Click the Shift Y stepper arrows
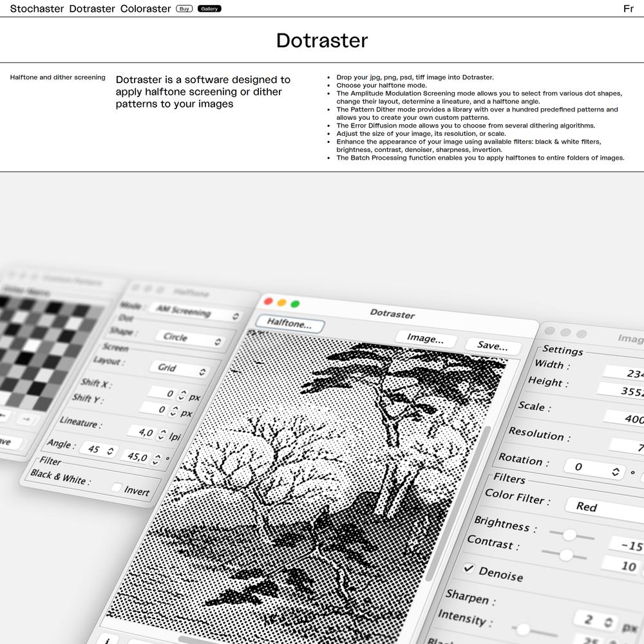The width and height of the screenshot is (644, 644). (x=175, y=411)
